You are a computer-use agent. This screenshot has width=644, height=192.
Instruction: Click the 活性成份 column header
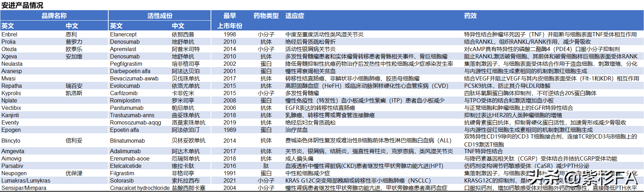160,16
